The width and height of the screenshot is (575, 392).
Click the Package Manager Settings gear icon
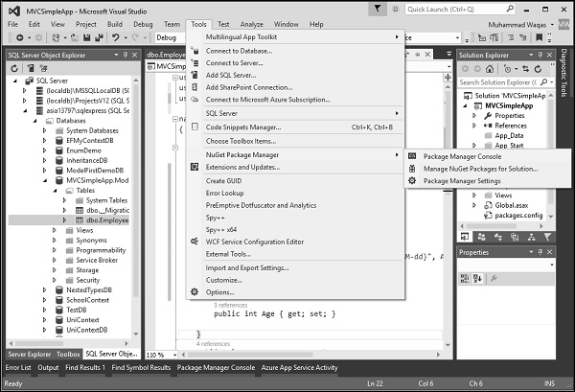point(412,181)
